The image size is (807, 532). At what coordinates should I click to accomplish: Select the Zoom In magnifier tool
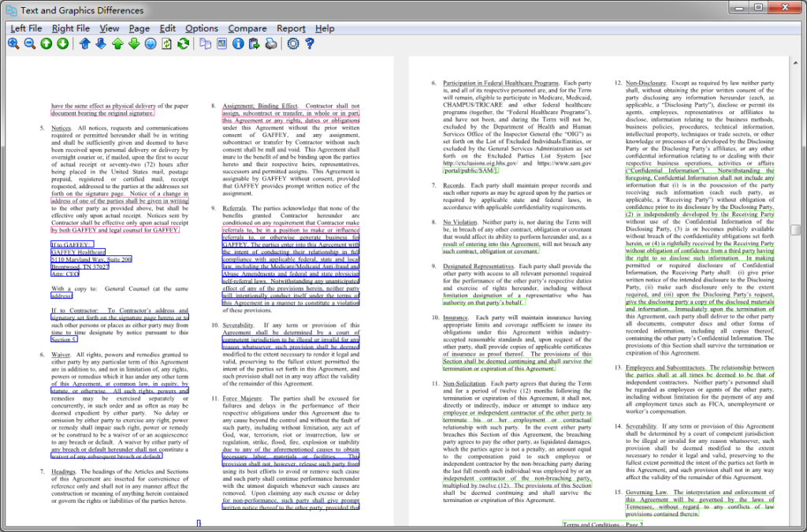click(x=12, y=44)
